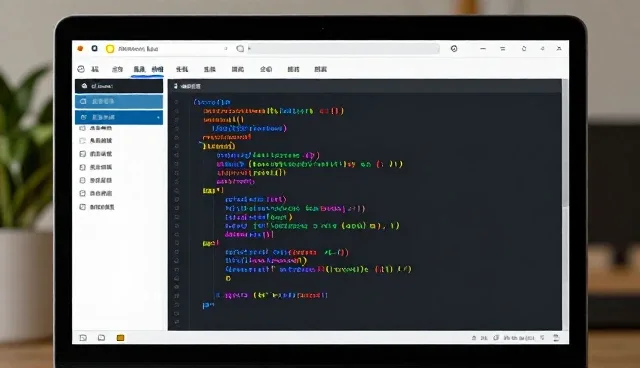Click the code editor's vertical scrollbar thumb
640x368 pixels.
point(565,143)
